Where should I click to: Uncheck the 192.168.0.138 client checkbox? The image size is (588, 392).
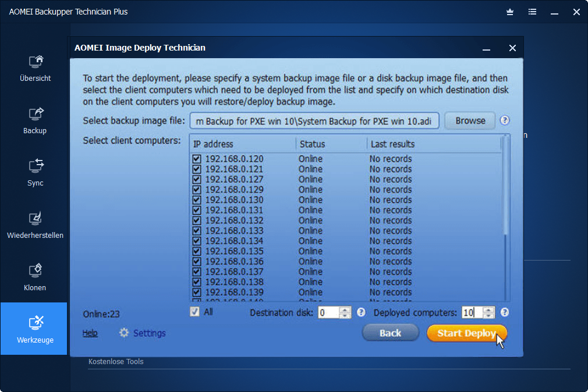pyautogui.click(x=197, y=282)
